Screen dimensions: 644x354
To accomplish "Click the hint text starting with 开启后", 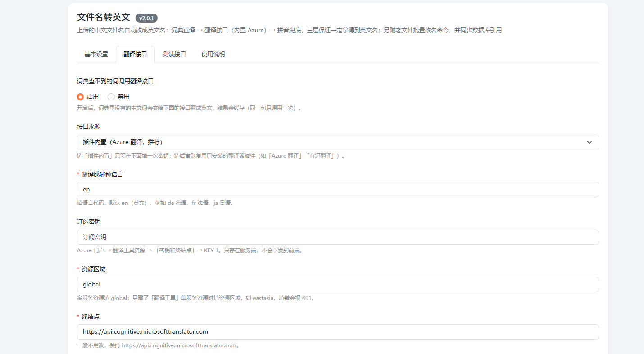I will pyautogui.click(x=189, y=108).
